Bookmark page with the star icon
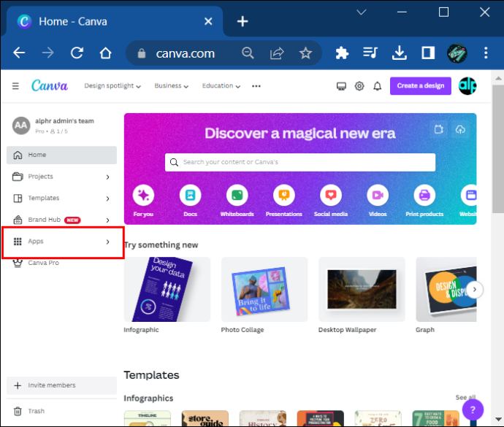 305,53
